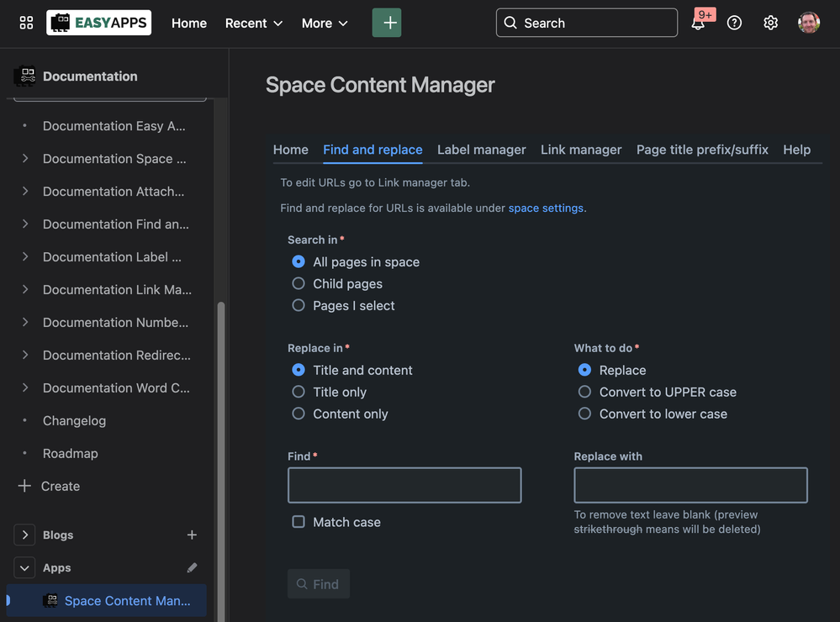Image resolution: width=840 pixels, height=622 pixels.
Task: Expand Documentation Label tree item
Action: pos(25,256)
